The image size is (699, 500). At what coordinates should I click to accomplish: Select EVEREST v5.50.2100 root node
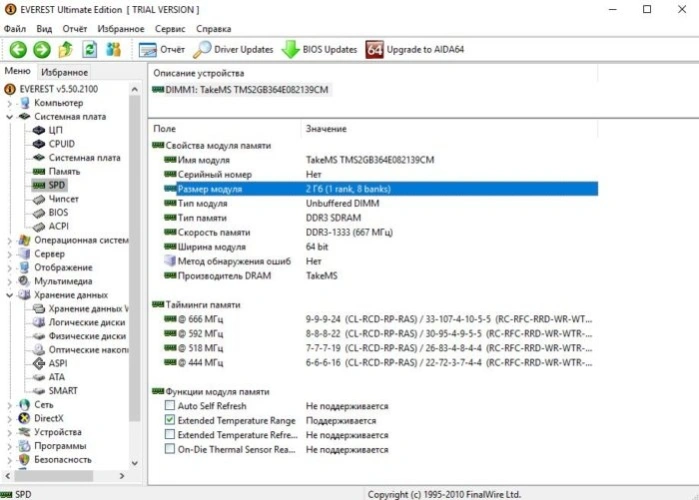pyautogui.click(x=58, y=89)
